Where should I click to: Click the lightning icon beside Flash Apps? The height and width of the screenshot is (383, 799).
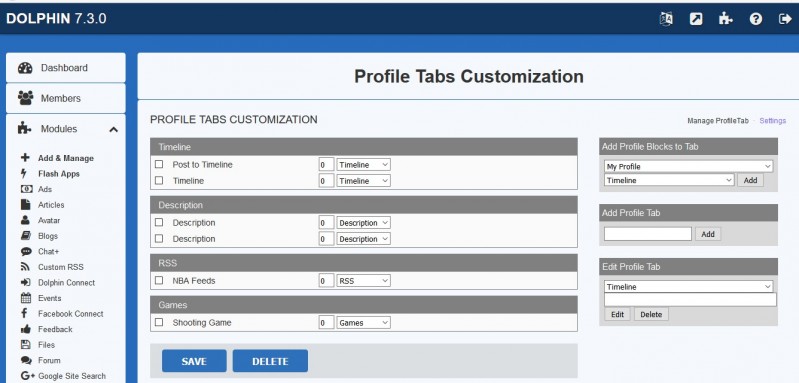coord(24,173)
